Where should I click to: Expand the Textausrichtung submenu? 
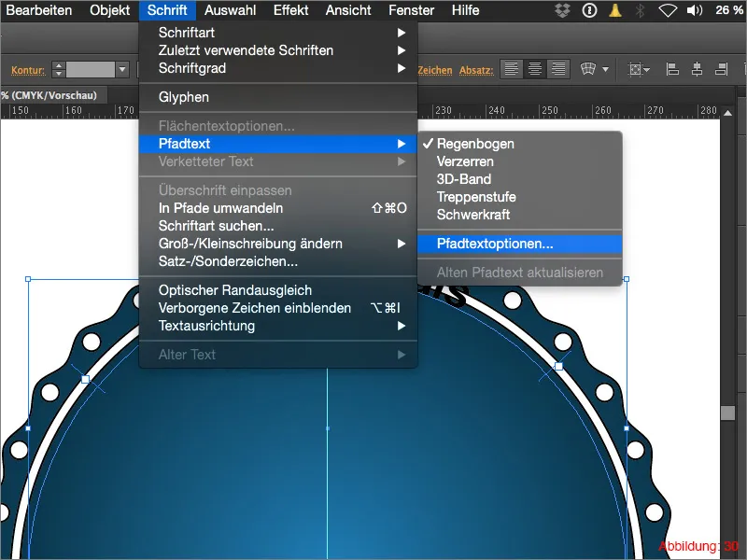278,326
